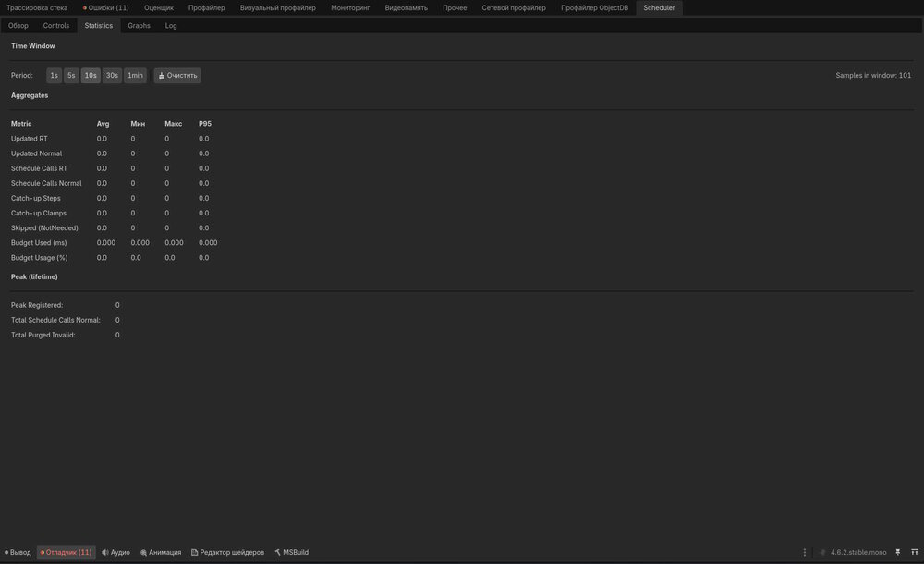Click the Budget Usage (%) label

click(39, 258)
